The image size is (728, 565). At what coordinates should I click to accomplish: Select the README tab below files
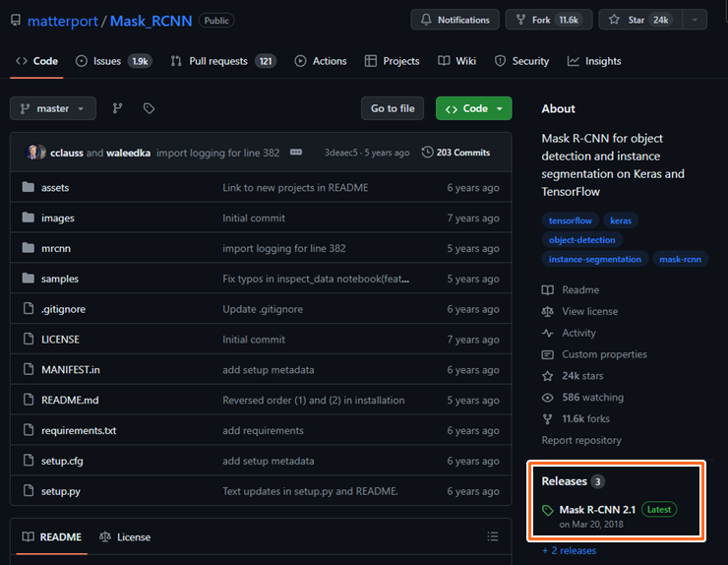pos(52,537)
